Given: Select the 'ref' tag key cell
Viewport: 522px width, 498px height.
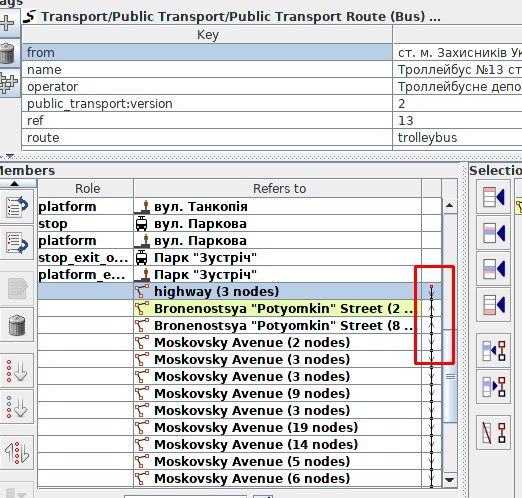Looking at the screenshot, I should tap(207, 120).
